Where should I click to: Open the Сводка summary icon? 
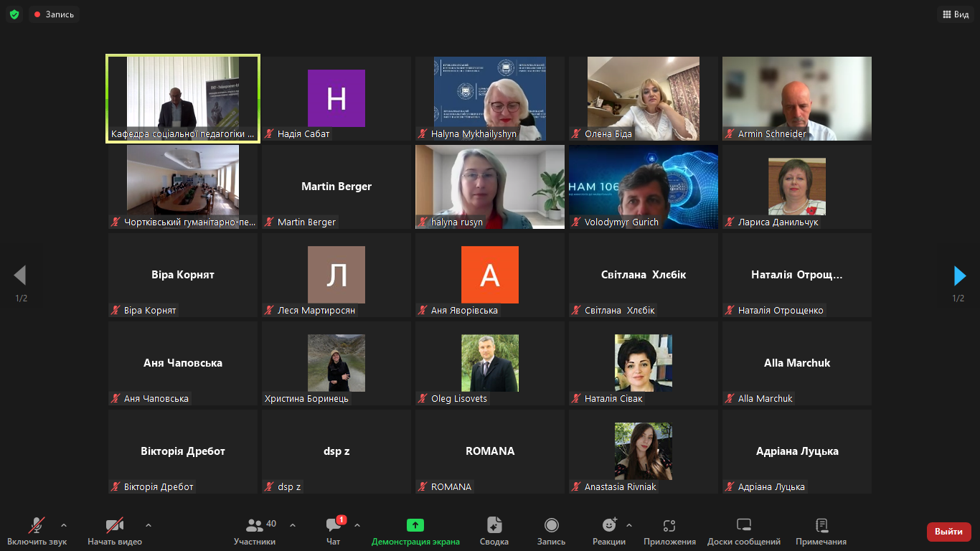(494, 532)
